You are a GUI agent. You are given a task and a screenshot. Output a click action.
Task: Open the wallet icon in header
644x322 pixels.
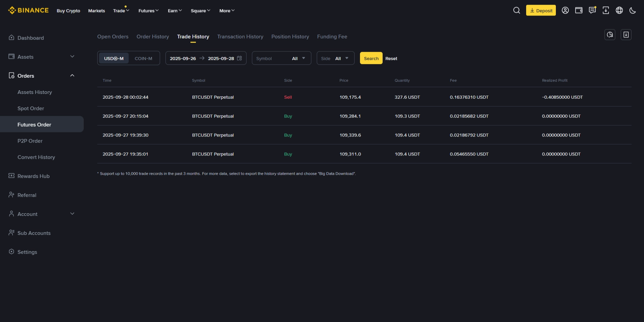point(578,10)
